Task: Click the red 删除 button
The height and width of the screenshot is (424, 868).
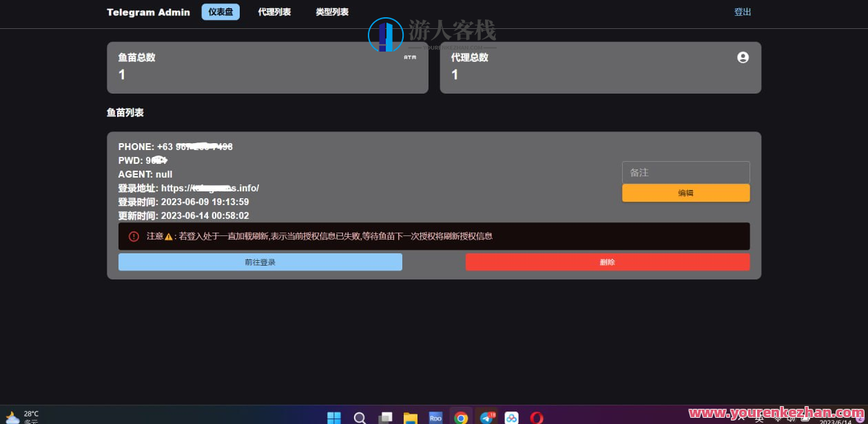Action: click(x=608, y=262)
